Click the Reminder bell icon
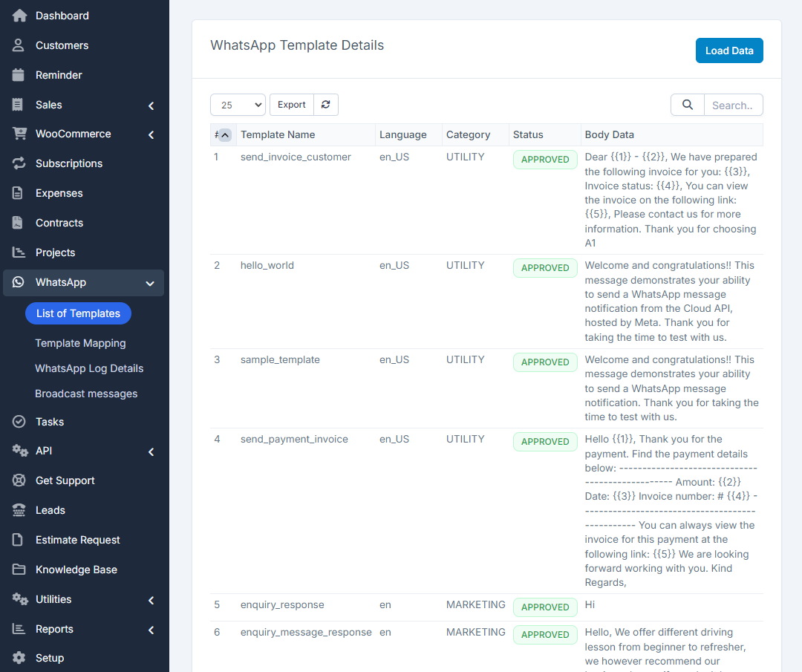 point(17,74)
